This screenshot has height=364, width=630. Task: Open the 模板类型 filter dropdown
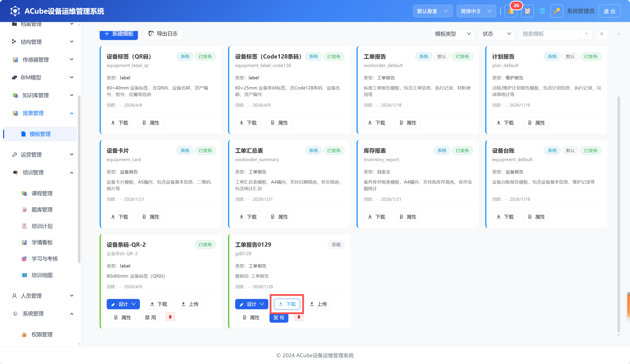coord(453,34)
